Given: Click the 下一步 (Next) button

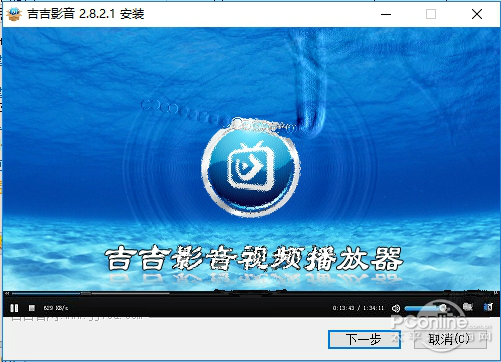Looking at the screenshot, I should coord(364,339).
